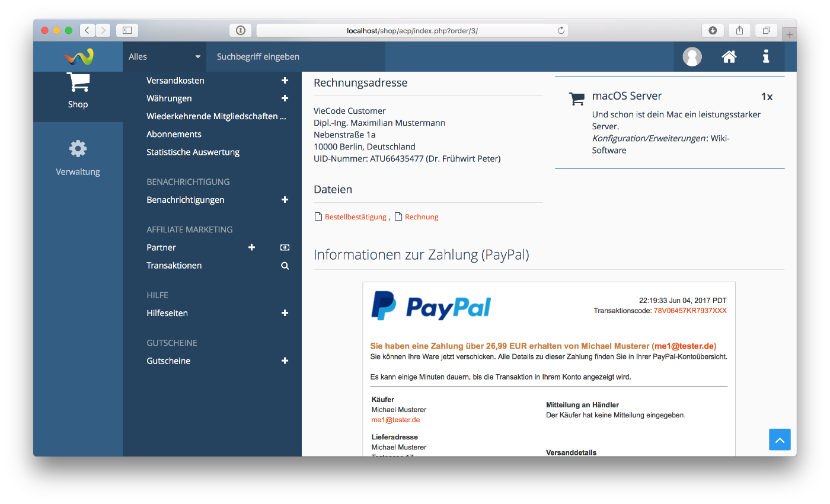Click the user avatar icon in header
The image size is (830, 504).
pyautogui.click(x=692, y=57)
